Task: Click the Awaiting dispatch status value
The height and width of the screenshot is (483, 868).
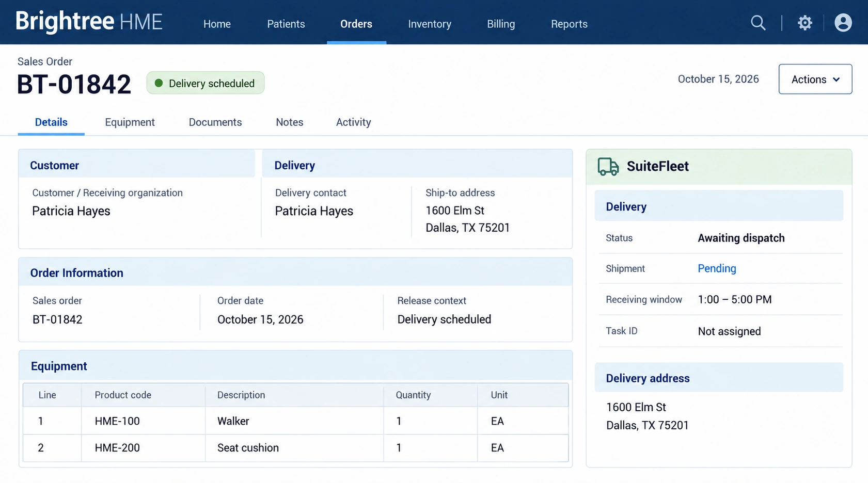Action: 741,238
